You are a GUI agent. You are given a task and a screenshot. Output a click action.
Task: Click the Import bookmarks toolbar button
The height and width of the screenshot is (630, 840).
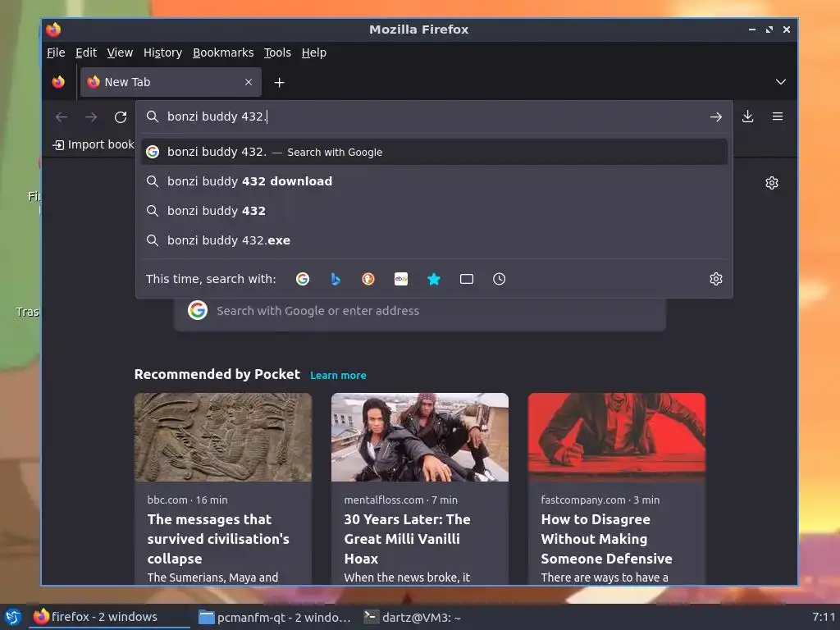tap(94, 144)
